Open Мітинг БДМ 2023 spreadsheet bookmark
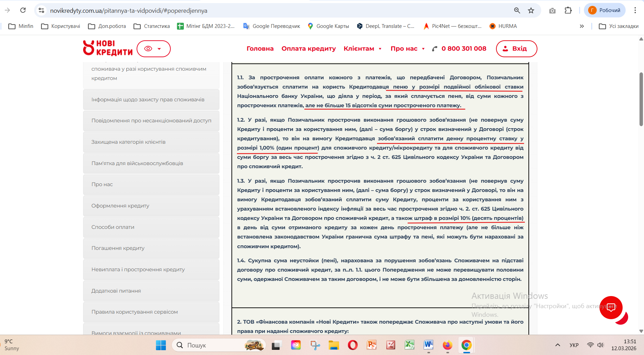Viewport: 644px width, 355px height. click(x=206, y=26)
